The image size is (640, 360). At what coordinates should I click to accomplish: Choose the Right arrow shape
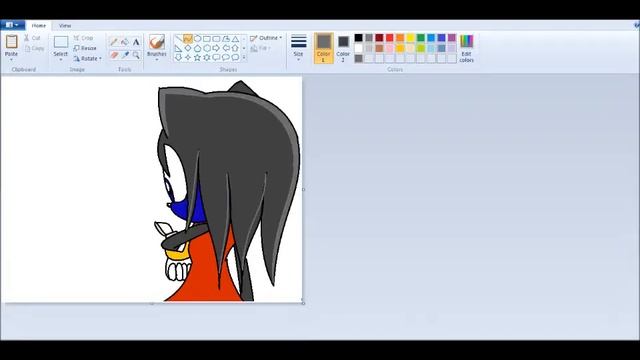pos(216,48)
